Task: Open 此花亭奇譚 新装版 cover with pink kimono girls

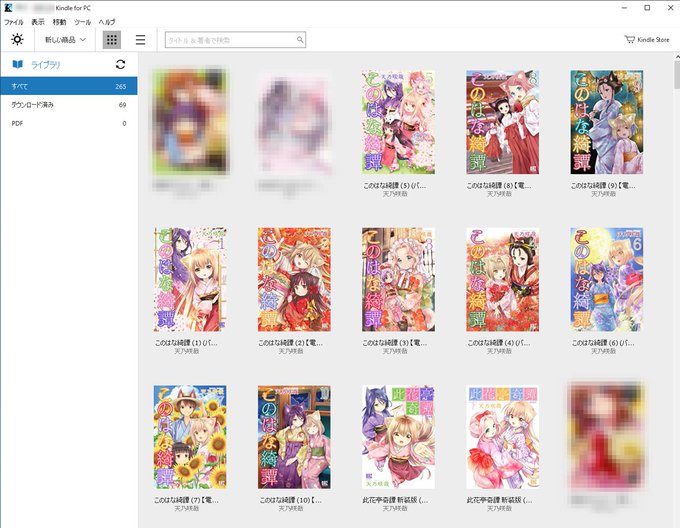Action: [x=503, y=437]
